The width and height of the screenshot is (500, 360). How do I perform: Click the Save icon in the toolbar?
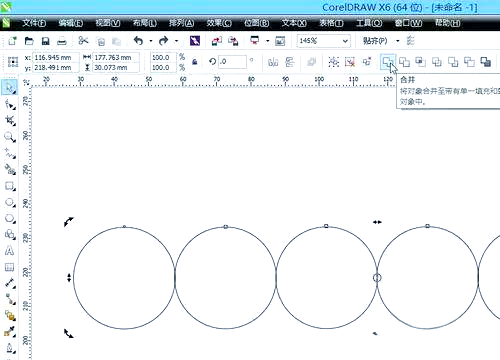45,41
